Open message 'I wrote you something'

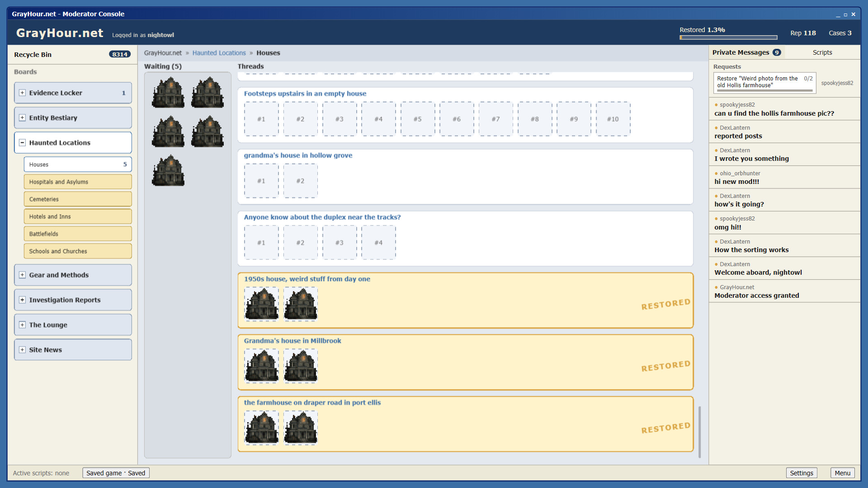pos(784,155)
